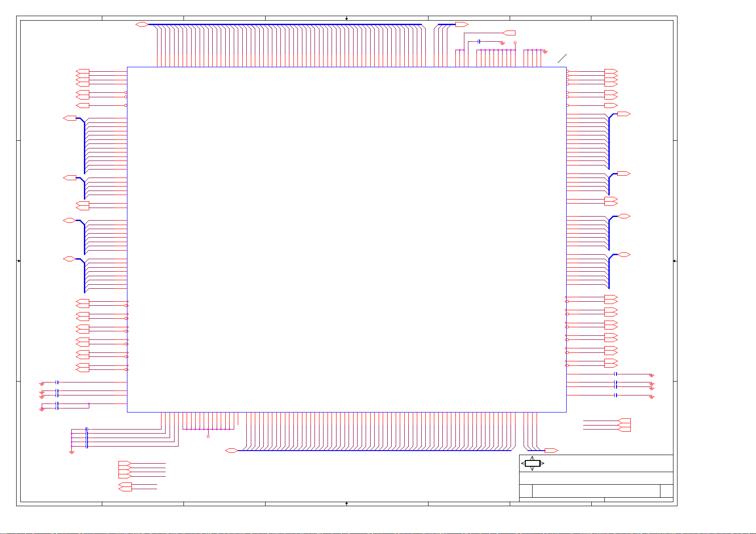Click the four-arrow logo symbol in title block

click(x=533, y=464)
